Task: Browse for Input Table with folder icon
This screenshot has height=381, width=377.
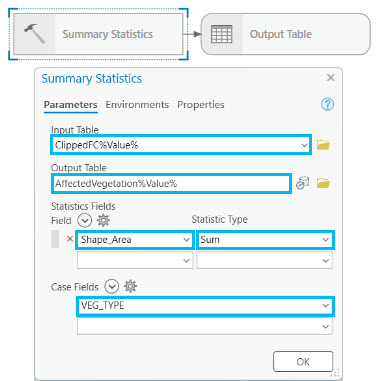Action: click(323, 145)
